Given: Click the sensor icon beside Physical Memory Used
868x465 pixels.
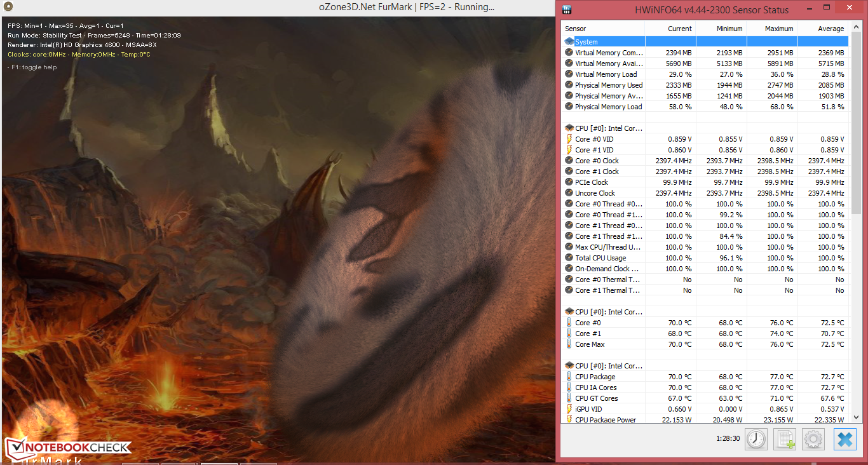Looking at the screenshot, I should [569, 85].
